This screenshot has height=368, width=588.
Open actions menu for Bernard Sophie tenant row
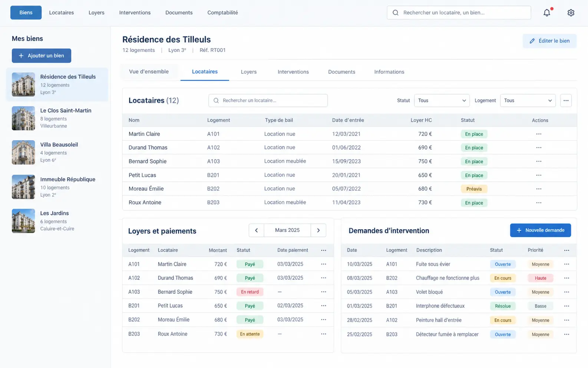coord(539,161)
